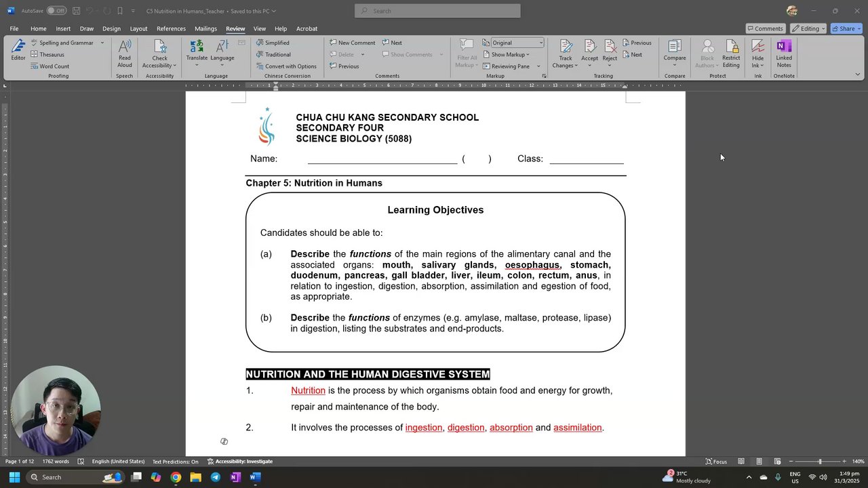
Task: Start Read Aloud
Action: (x=125, y=54)
